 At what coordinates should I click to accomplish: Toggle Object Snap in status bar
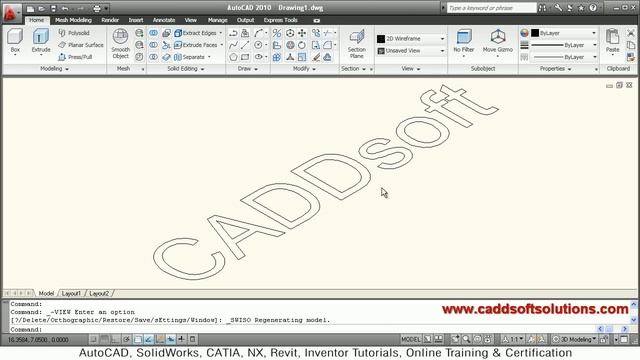click(x=138, y=339)
